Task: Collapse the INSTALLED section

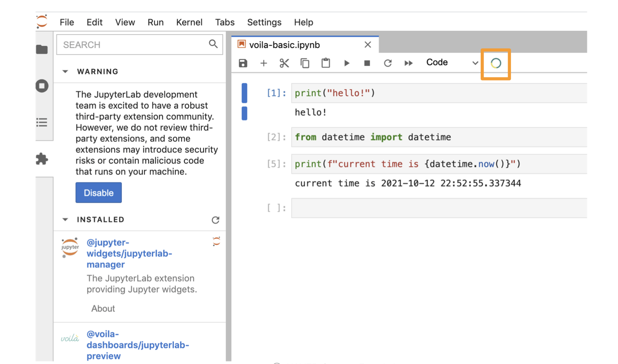Action: click(x=65, y=220)
